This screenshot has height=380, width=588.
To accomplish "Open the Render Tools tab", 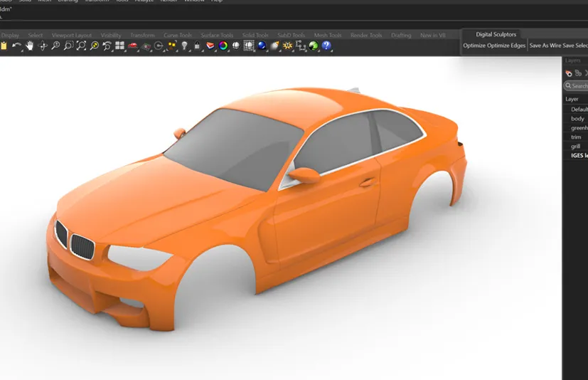I will (366, 35).
